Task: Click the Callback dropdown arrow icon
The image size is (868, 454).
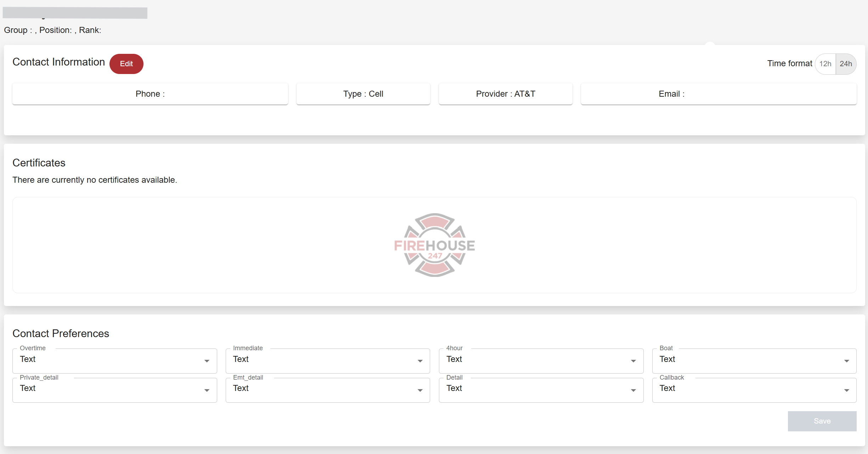Action: (846, 390)
